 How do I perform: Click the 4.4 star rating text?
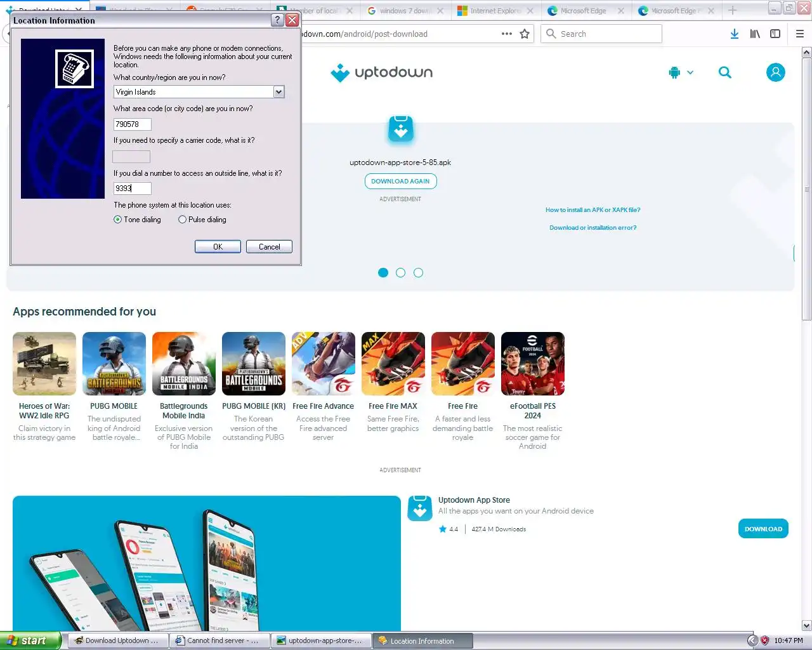[x=454, y=529]
